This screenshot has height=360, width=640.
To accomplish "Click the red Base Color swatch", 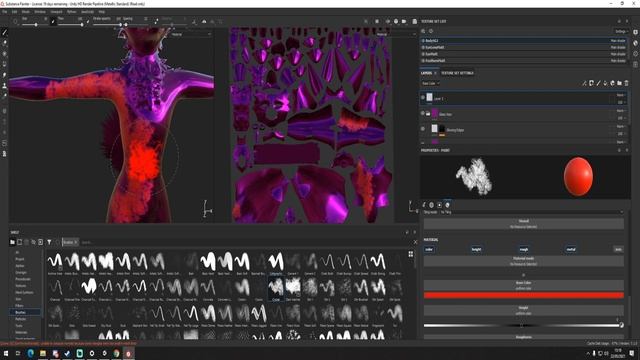I will tap(524, 295).
